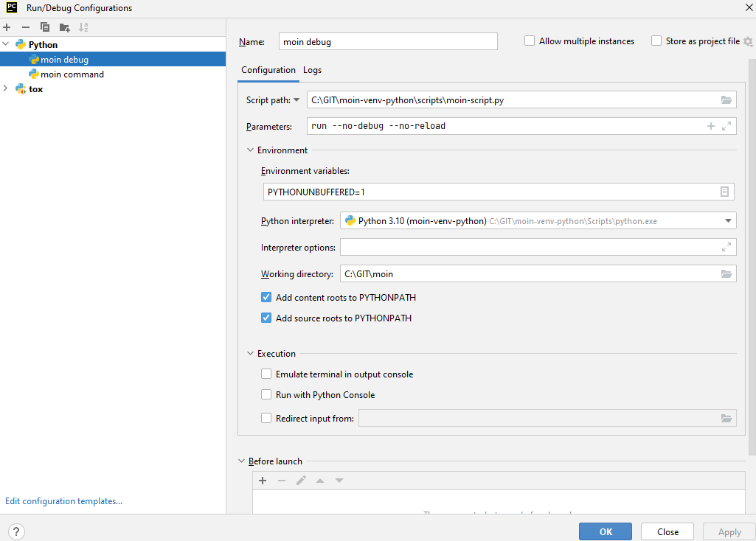756x541 pixels.
Task: Collapse the Environment section
Action: [x=250, y=150]
